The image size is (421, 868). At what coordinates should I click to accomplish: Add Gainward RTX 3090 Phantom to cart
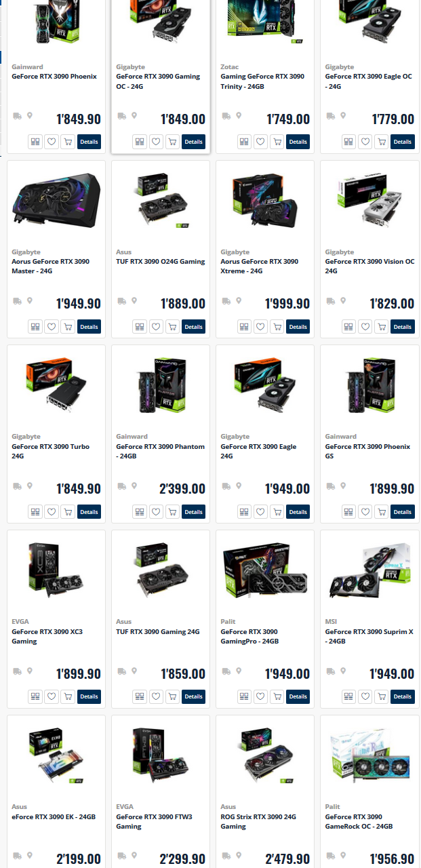[x=172, y=512]
